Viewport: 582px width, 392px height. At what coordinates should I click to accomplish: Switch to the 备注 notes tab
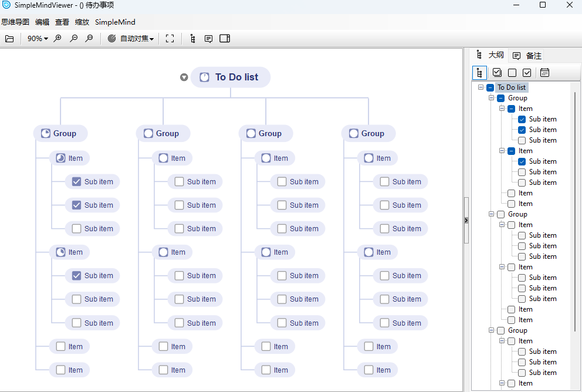tap(527, 56)
